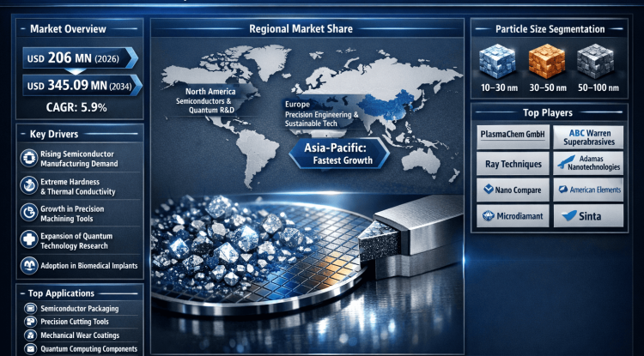Click the Quantum Computing Components icon
Screen dimensions: 644x356
(x=30, y=348)
